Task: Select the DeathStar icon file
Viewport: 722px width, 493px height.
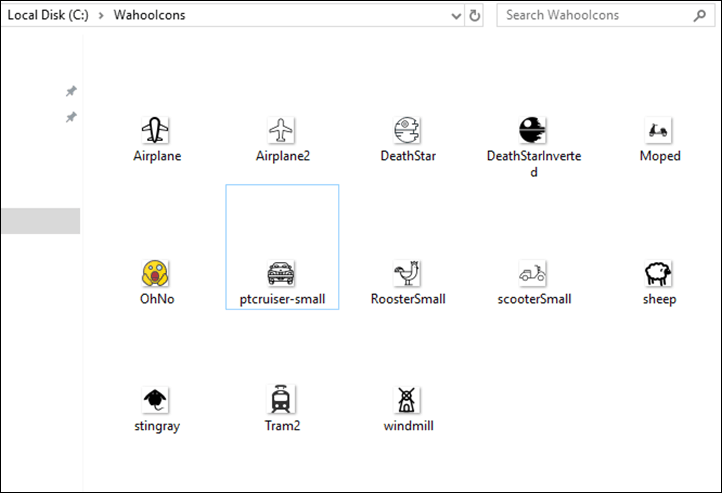Action: 407,130
